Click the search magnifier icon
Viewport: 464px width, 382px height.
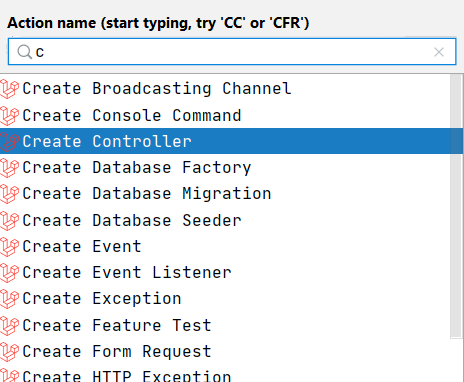click(25, 52)
